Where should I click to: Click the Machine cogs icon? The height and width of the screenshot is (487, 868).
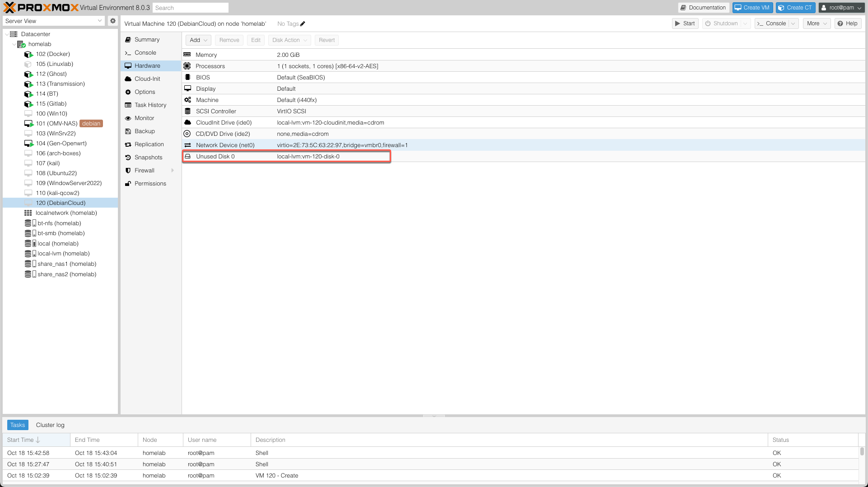187,100
